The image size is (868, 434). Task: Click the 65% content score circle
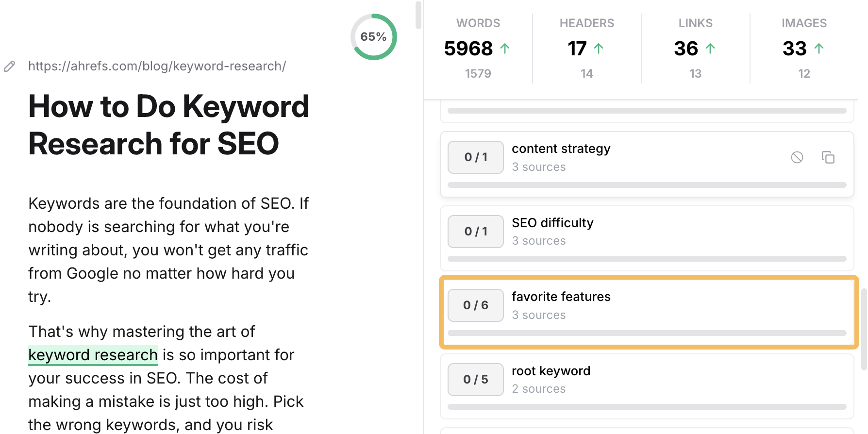pos(373,37)
